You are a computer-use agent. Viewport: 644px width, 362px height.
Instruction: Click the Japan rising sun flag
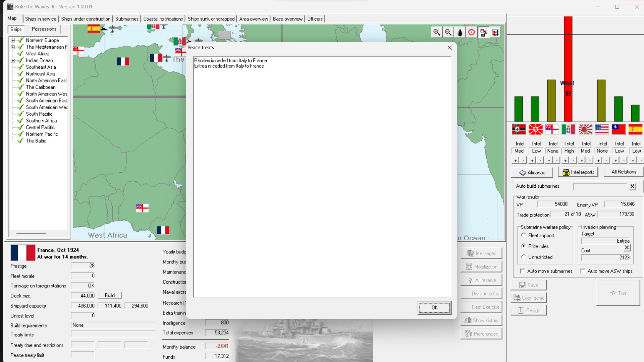(x=585, y=129)
